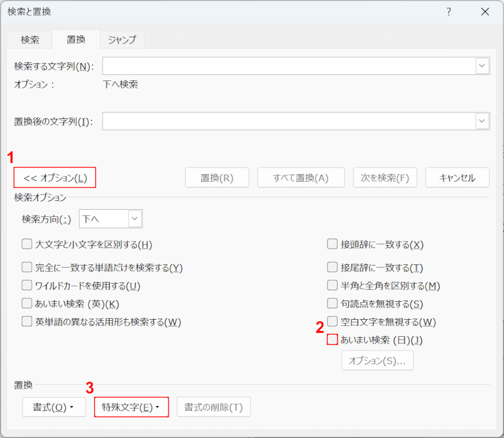Expand the 置換後の文字列 history dropdown
The image size is (504, 438).
pyautogui.click(x=482, y=122)
